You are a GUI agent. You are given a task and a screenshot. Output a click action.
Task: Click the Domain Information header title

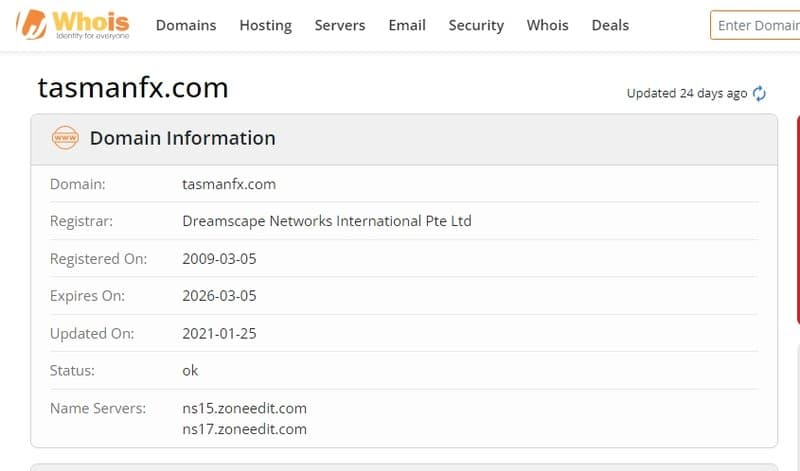click(x=183, y=138)
